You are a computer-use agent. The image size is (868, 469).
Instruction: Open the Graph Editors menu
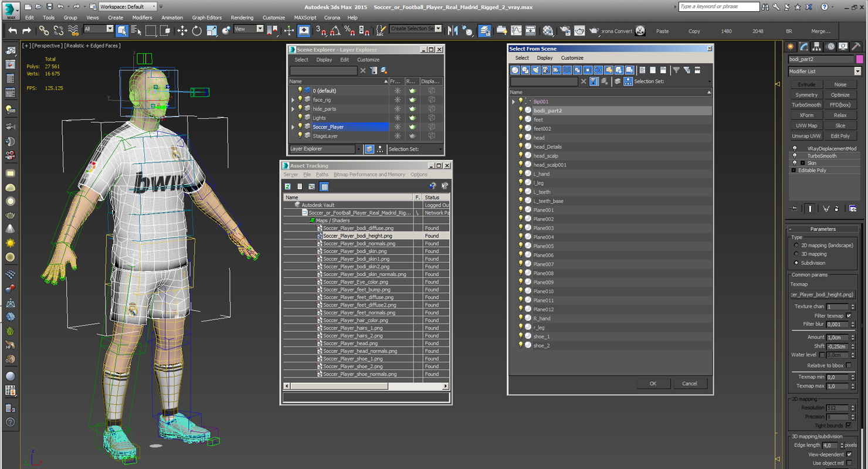click(207, 18)
